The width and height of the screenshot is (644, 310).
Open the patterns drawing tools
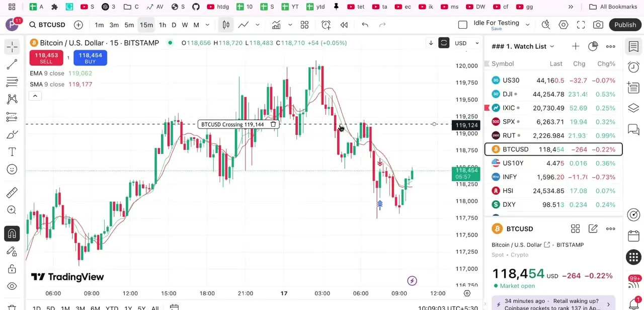(x=12, y=99)
